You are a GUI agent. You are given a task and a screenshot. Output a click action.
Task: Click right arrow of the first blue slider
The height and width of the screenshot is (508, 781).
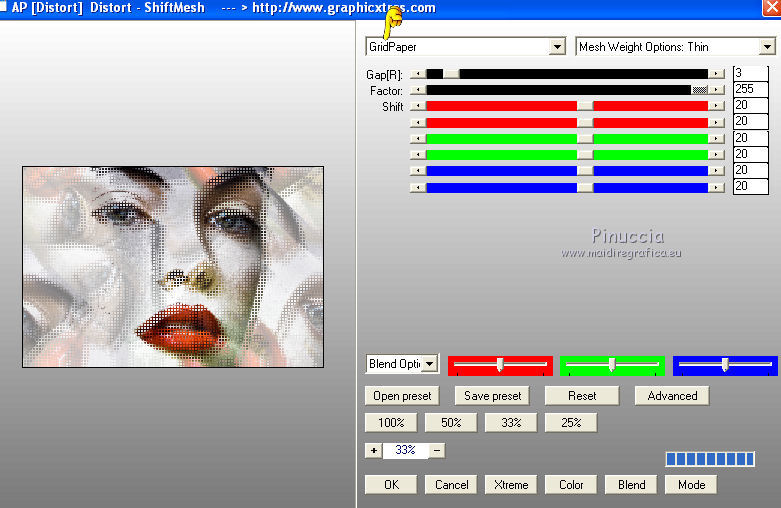point(716,171)
